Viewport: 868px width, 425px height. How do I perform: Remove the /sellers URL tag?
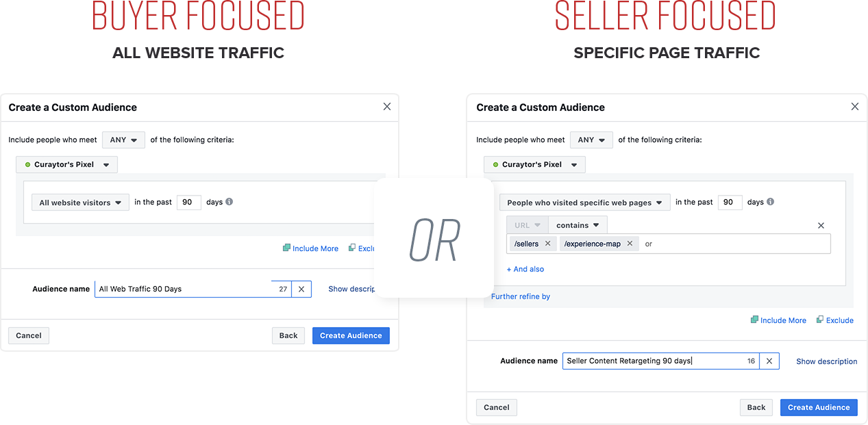pyautogui.click(x=547, y=244)
